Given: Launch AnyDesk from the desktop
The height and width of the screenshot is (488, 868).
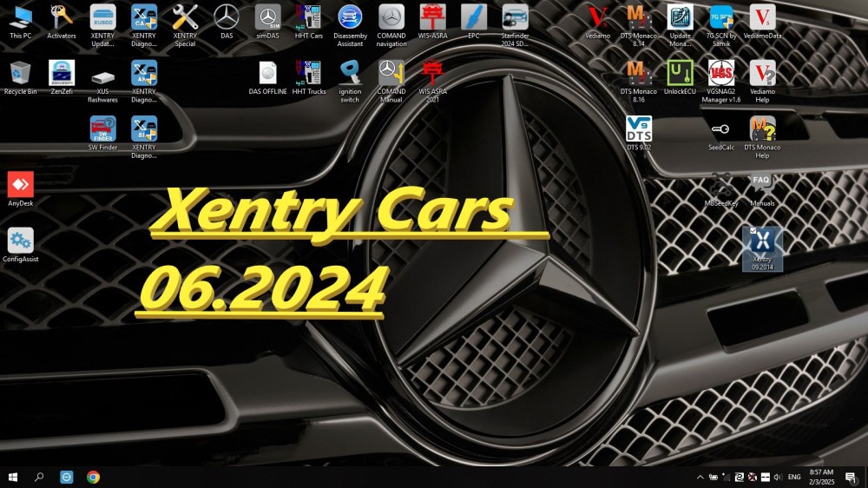Looking at the screenshot, I should coord(21,189).
